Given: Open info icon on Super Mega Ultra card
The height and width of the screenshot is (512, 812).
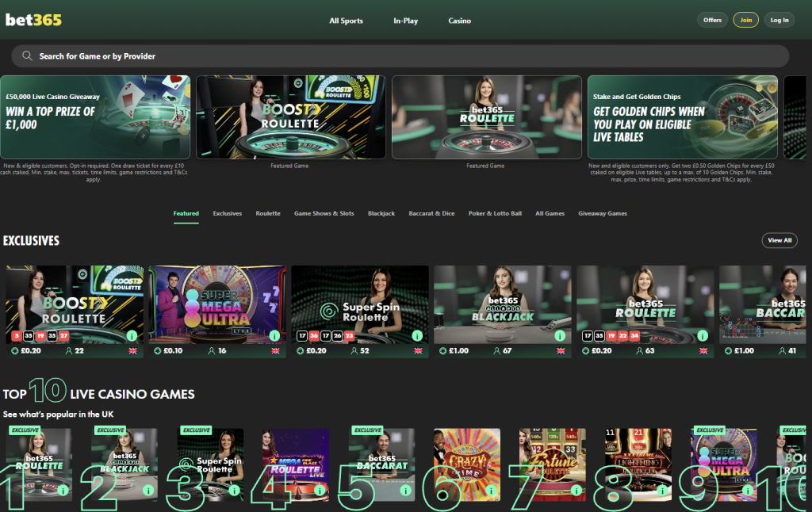Looking at the screenshot, I should pyautogui.click(x=274, y=335).
